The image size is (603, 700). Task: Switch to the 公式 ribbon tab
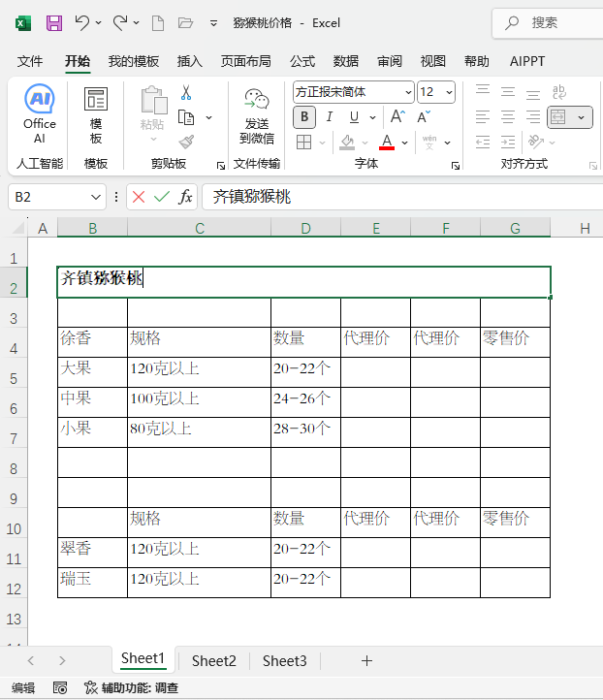pyautogui.click(x=302, y=61)
